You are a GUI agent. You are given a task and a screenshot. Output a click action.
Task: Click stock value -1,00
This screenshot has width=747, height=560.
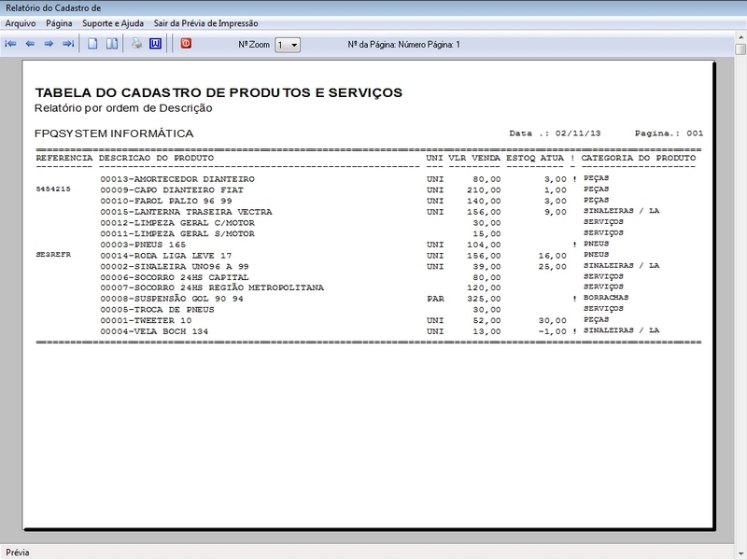[552, 332]
